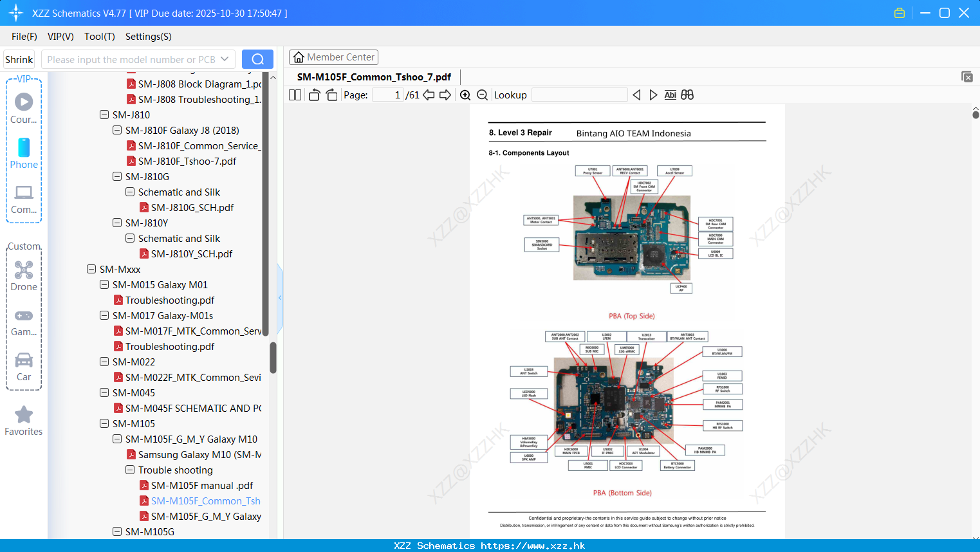Collapse SM-M017 Galaxy-M01s node
Image resolution: width=980 pixels, height=552 pixels.
[104, 315]
